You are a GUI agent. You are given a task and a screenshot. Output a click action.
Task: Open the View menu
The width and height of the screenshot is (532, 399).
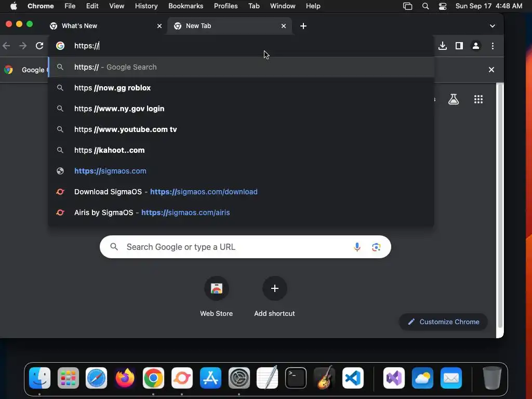116,6
